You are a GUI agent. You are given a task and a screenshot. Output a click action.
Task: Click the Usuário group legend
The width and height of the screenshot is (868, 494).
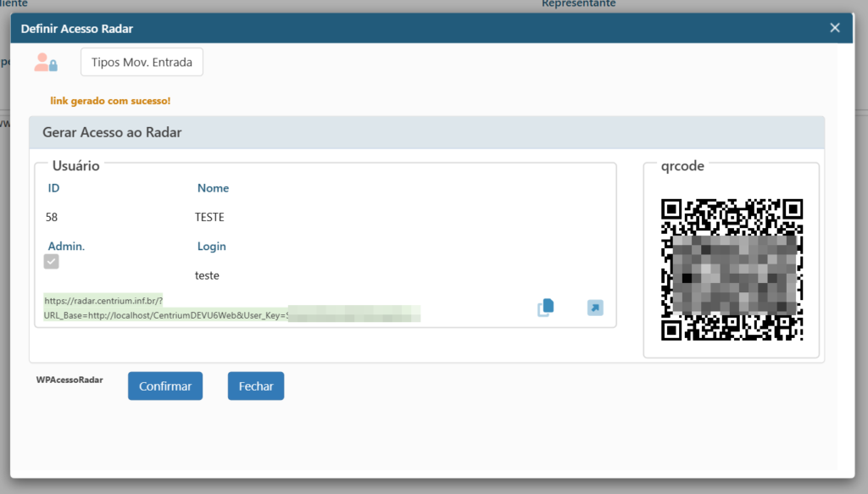[x=75, y=166]
